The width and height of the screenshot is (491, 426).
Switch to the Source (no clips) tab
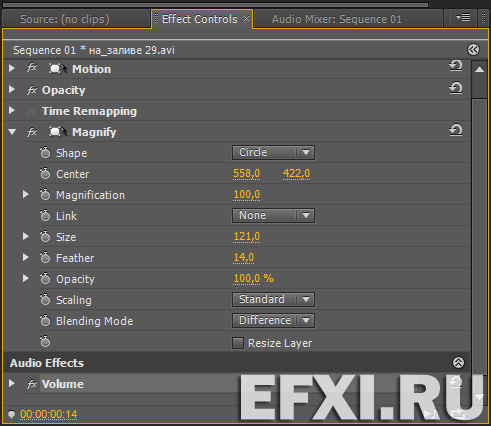click(x=65, y=19)
